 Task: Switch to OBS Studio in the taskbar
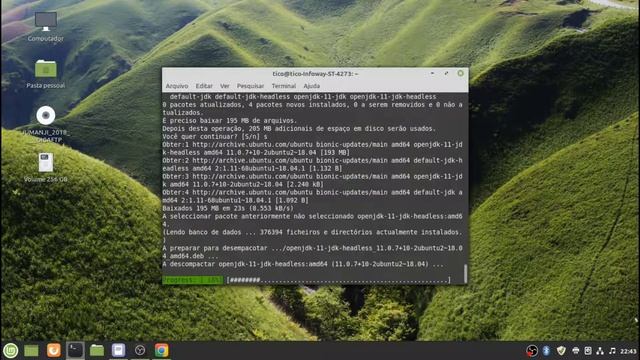[140, 350]
